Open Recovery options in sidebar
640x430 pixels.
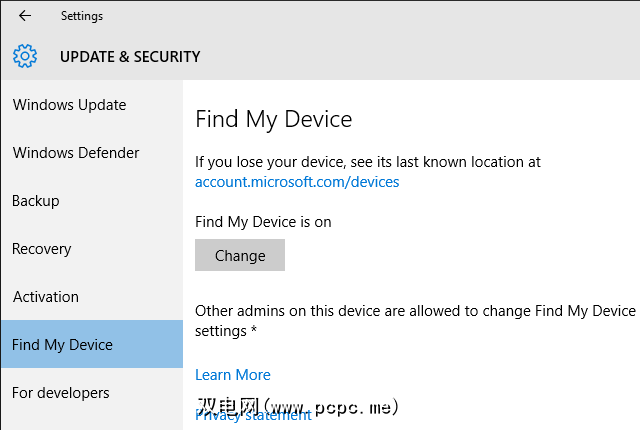point(41,249)
